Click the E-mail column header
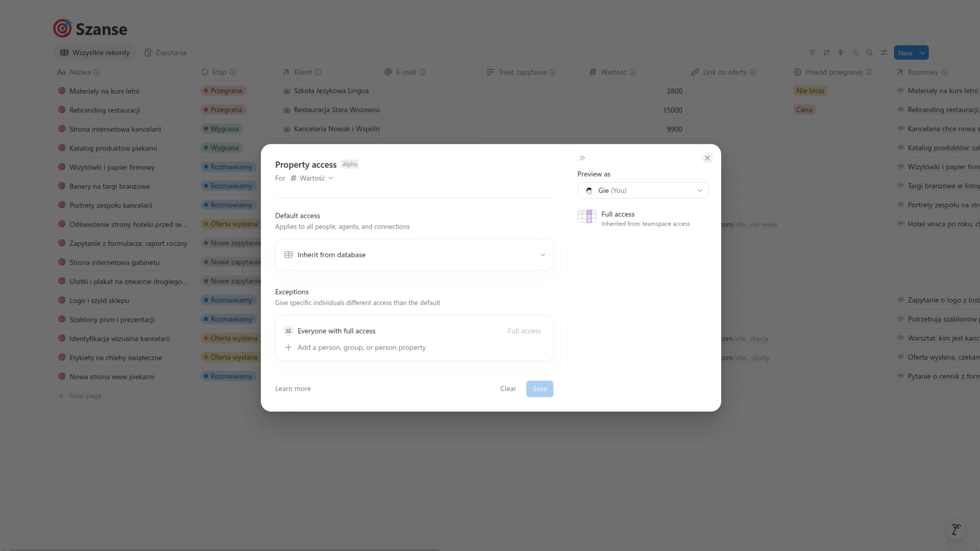This screenshot has width=980, height=551. (406, 72)
